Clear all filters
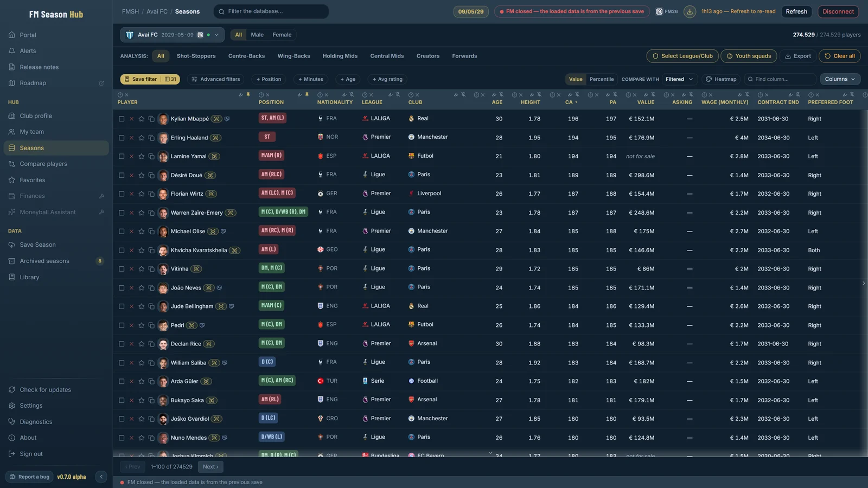This screenshot has width=868, height=488. pyautogui.click(x=839, y=56)
